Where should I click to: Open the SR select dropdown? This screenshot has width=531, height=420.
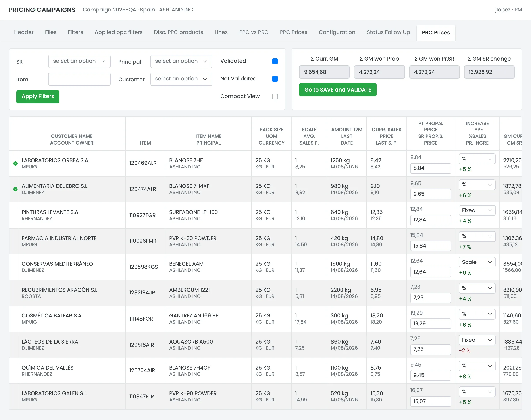(79, 61)
